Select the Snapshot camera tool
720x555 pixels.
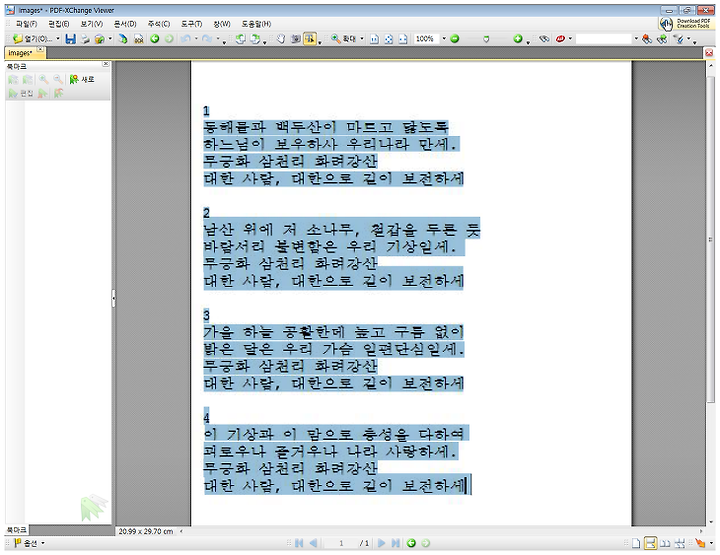[x=295, y=39]
